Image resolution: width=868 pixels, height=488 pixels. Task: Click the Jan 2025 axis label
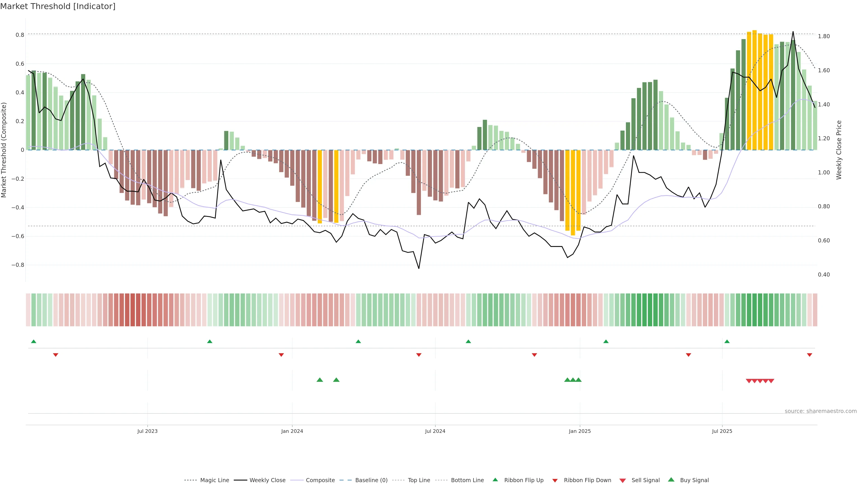click(x=580, y=431)
